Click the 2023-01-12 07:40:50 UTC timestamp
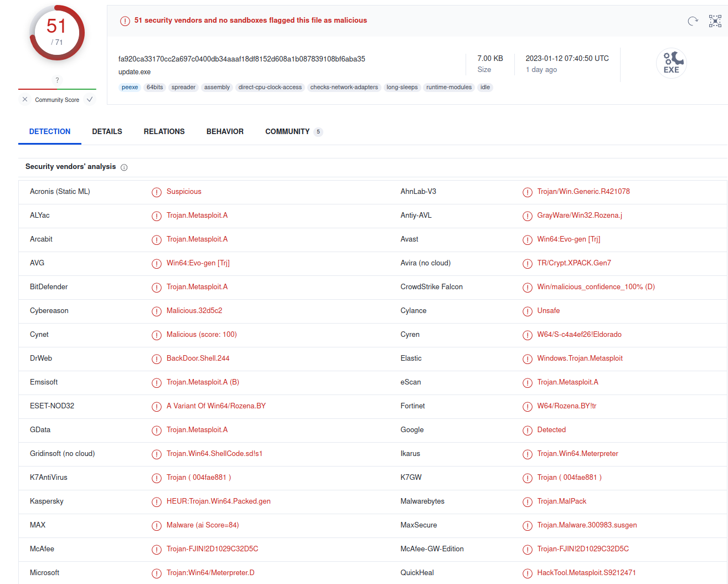The width and height of the screenshot is (728, 584). (567, 58)
